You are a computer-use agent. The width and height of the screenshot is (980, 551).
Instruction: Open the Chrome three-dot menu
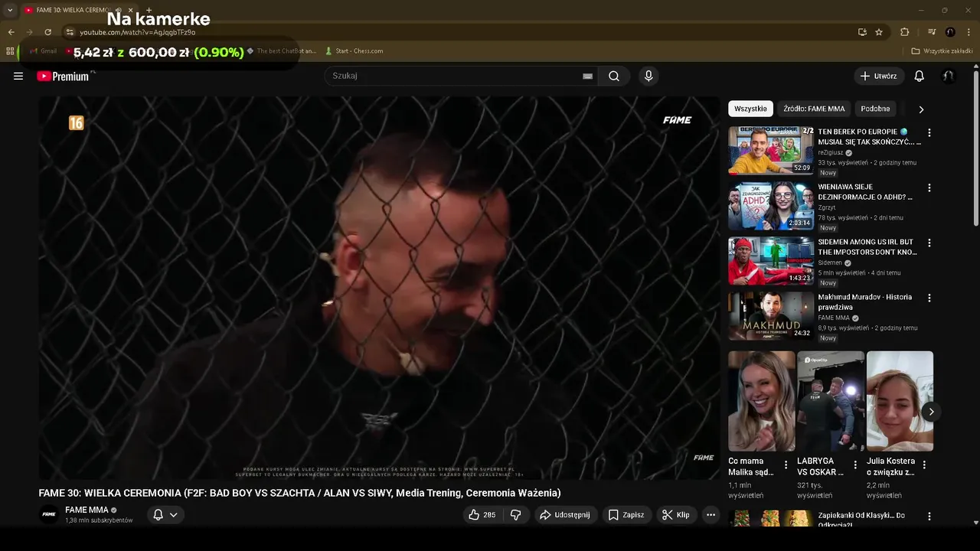(x=969, y=32)
